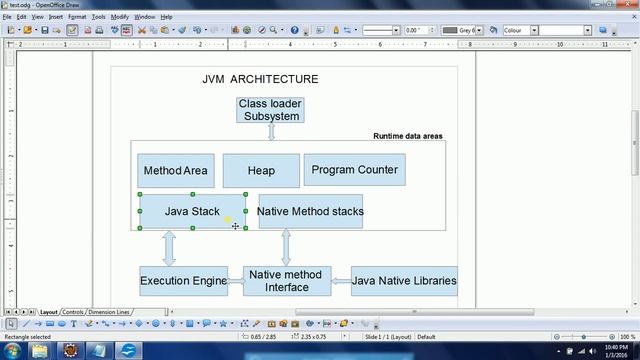Toggle the Edit Points tool
This screenshot has width=640, height=360.
pyautogui.click(x=244, y=324)
